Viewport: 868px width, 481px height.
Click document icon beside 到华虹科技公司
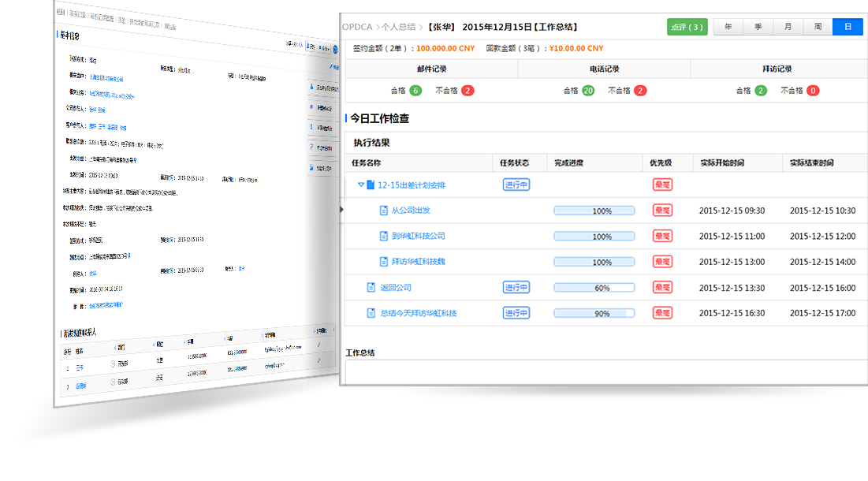click(x=384, y=236)
